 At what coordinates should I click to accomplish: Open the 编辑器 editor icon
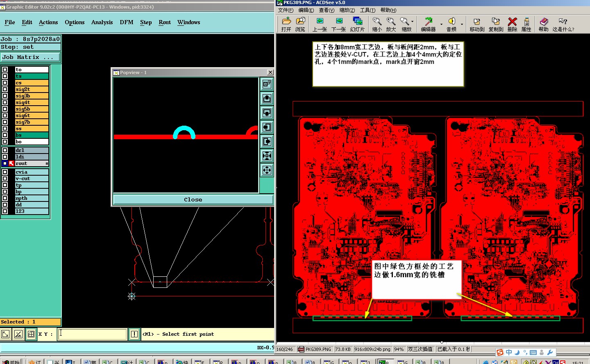(429, 21)
